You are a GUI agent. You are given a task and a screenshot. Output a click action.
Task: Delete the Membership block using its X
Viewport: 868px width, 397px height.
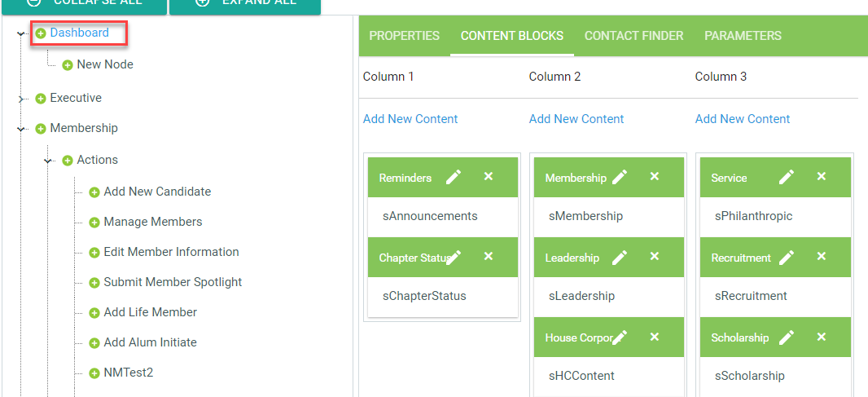click(x=655, y=177)
